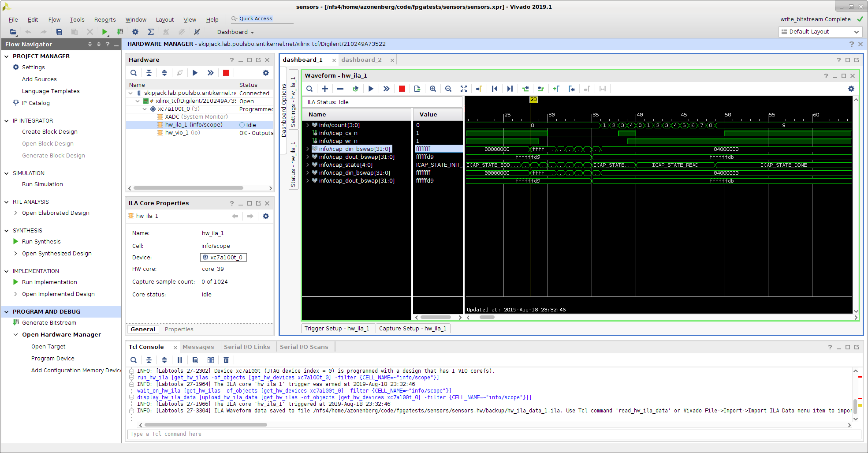Toggle auto re-trigger in waveform toolbar
The height and width of the screenshot is (453, 868).
(x=356, y=89)
